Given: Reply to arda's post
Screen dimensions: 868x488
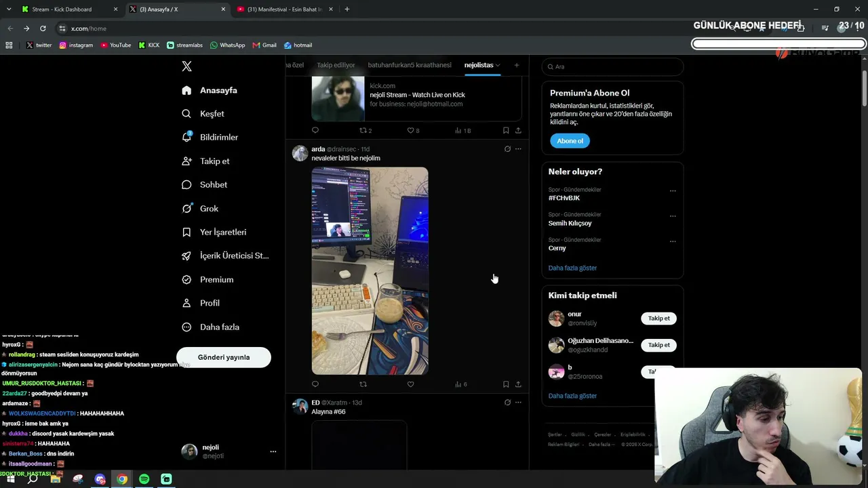Looking at the screenshot, I should tap(315, 384).
